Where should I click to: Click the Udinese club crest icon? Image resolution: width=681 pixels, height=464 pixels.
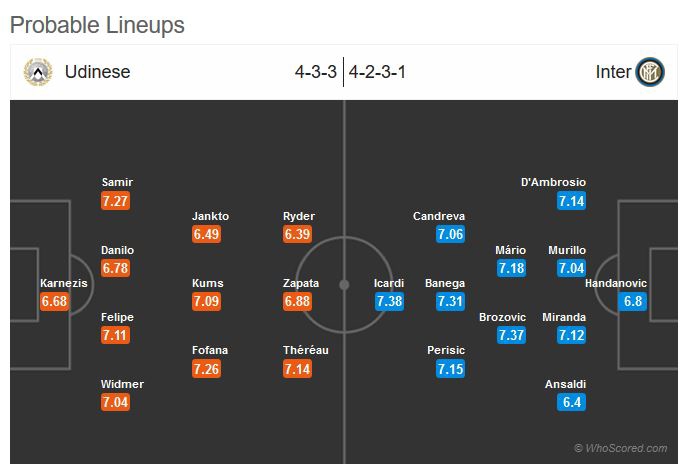[38, 72]
